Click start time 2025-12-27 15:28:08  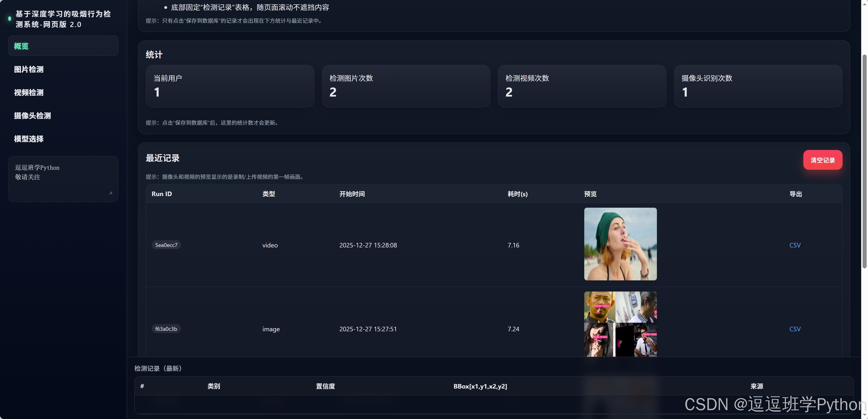(x=368, y=245)
